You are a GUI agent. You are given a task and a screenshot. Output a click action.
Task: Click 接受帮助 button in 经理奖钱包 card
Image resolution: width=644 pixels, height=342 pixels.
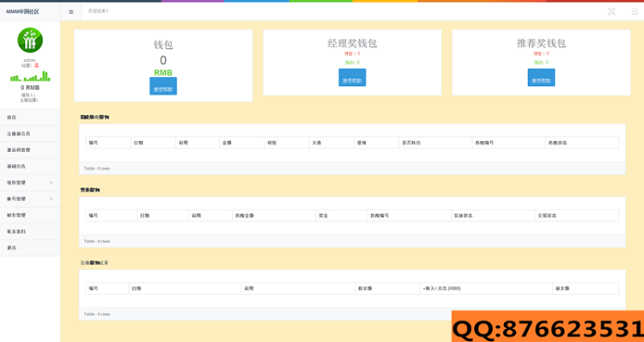352,77
